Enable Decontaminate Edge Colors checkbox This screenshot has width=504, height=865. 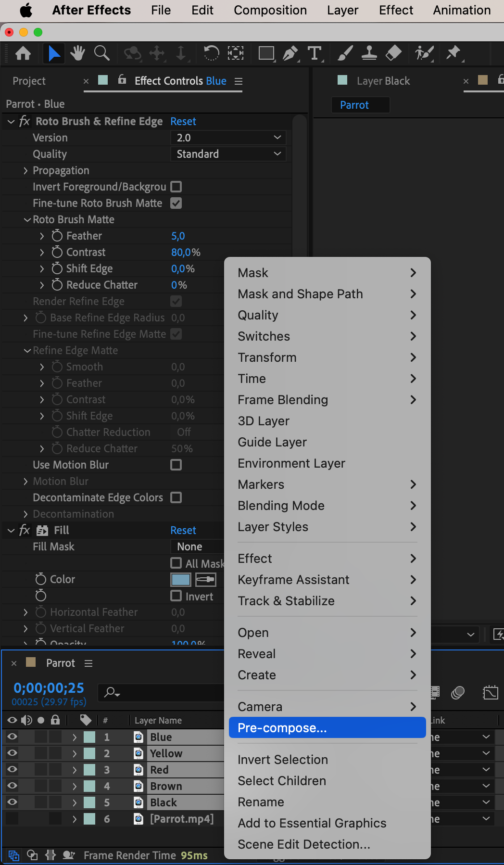[x=176, y=497]
